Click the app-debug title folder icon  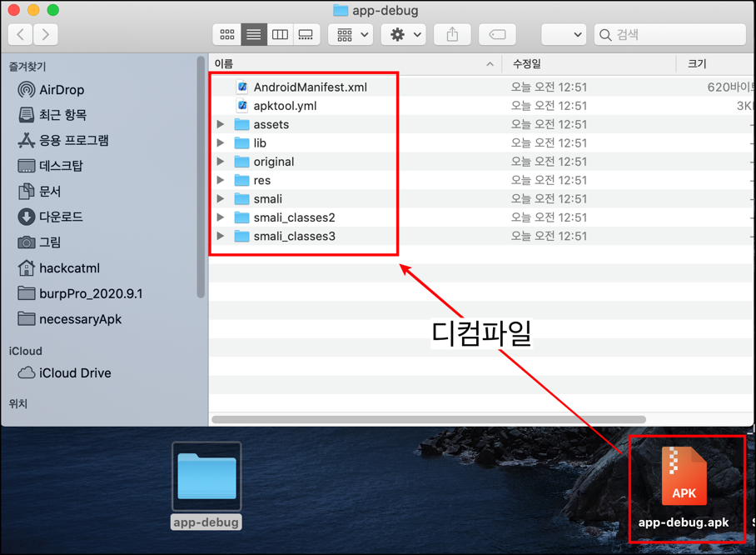(x=341, y=10)
